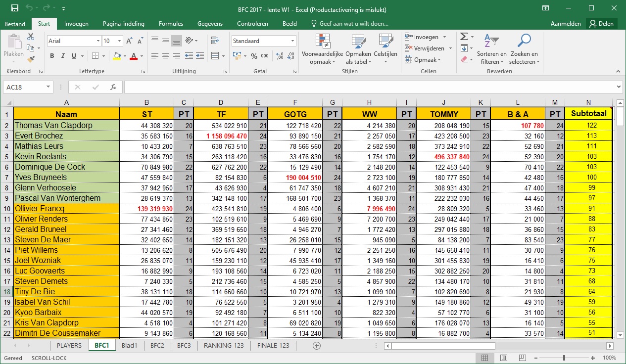Switch to page layout view in status bar

503,358
